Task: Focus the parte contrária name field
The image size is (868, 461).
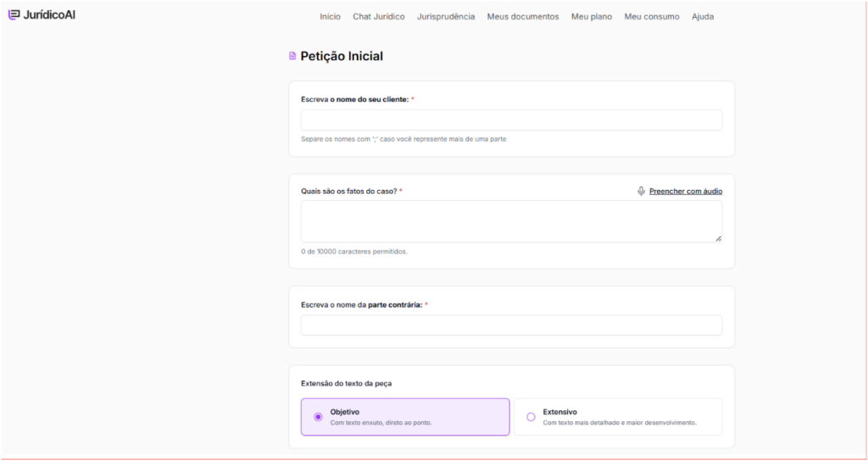Action: 511,325
